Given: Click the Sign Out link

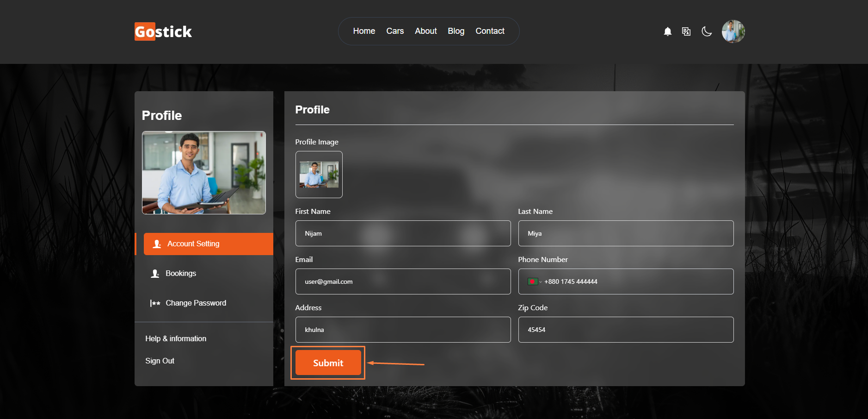Looking at the screenshot, I should (x=160, y=361).
